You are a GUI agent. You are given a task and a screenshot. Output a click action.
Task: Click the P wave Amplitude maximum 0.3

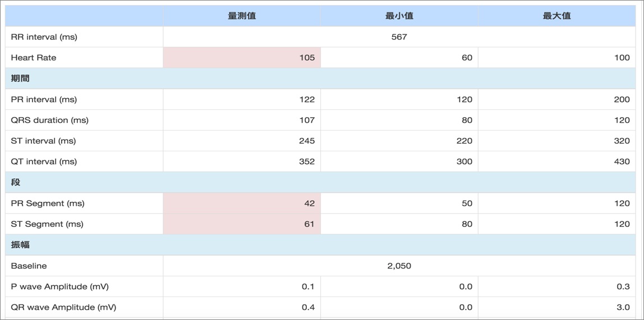[x=623, y=286]
